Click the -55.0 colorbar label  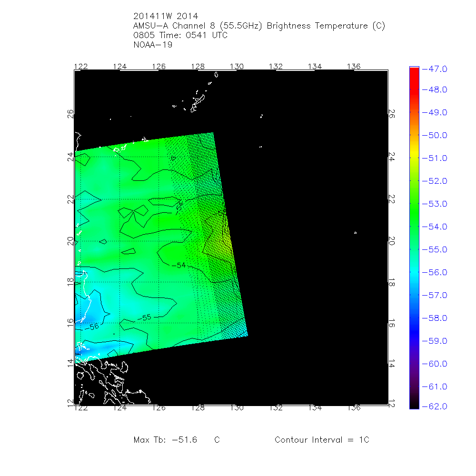point(435,249)
